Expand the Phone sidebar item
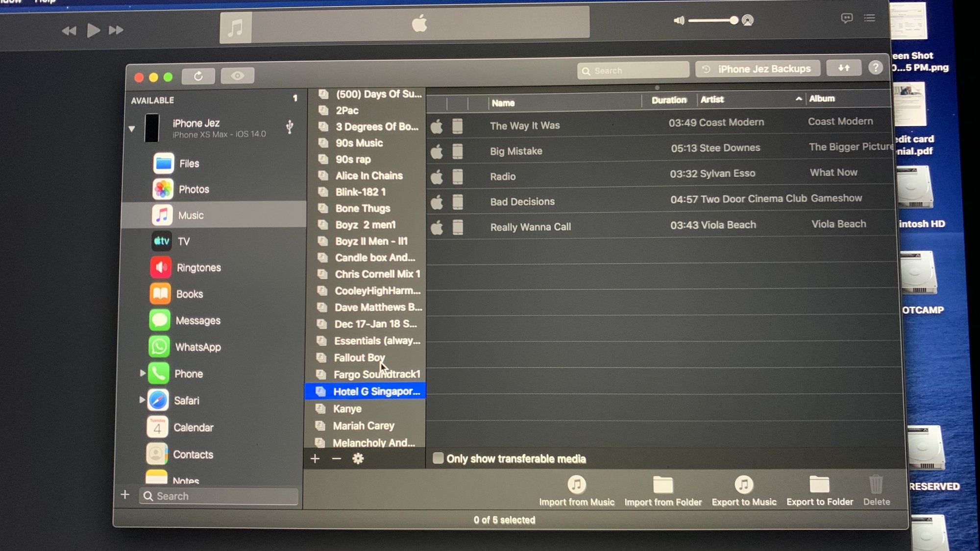The width and height of the screenshot is (980, 551). coord(142,373)
